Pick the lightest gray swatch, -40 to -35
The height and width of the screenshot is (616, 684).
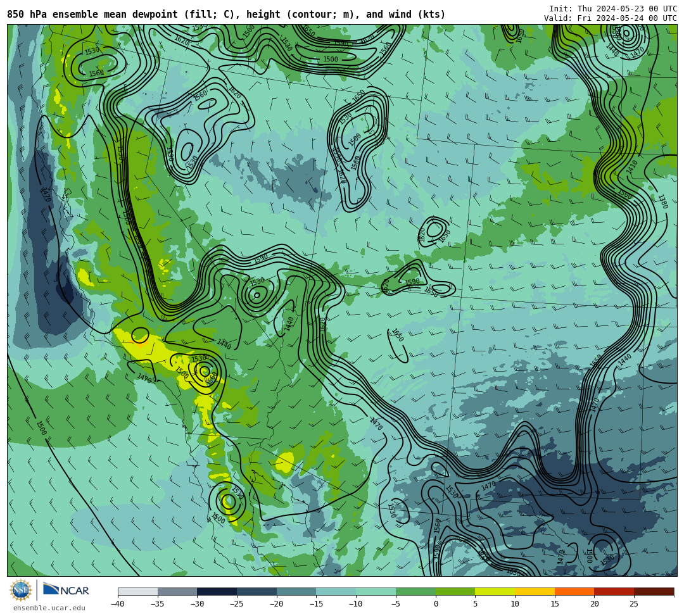click(137, 591)
